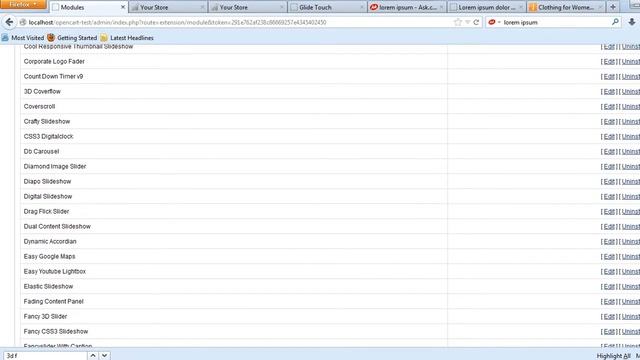
Task: Edit the Corporate Logo Fader module
Action: [609, 62]
